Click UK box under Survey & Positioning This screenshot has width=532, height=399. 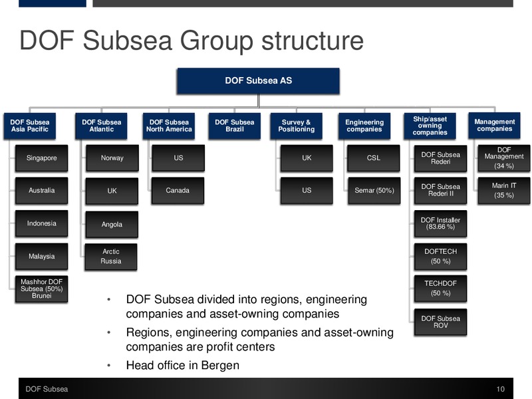tap(307, 158)
